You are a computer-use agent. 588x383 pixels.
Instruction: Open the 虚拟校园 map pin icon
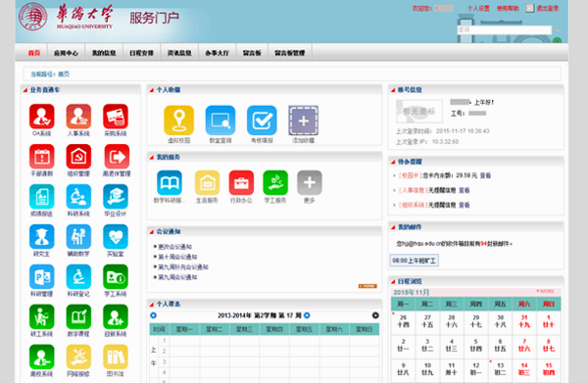(x=179, y=120)
